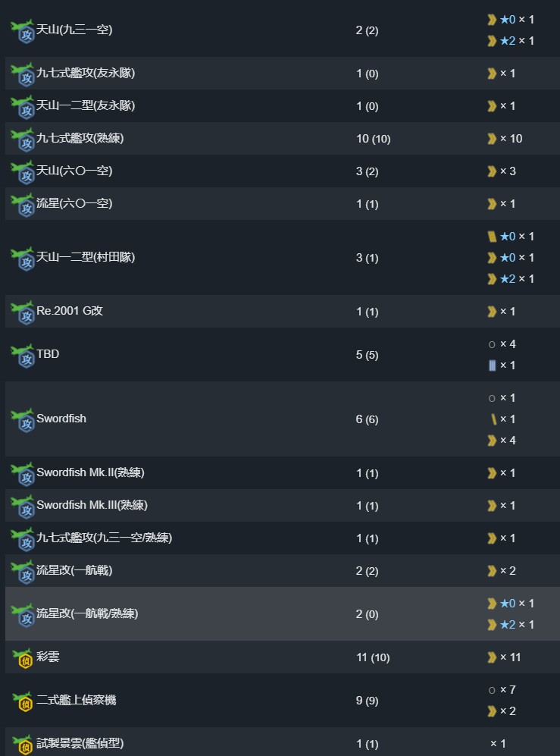560x756 pixels.
Task: Click the aircraft icon next to TBD
Action: [23, 356]
